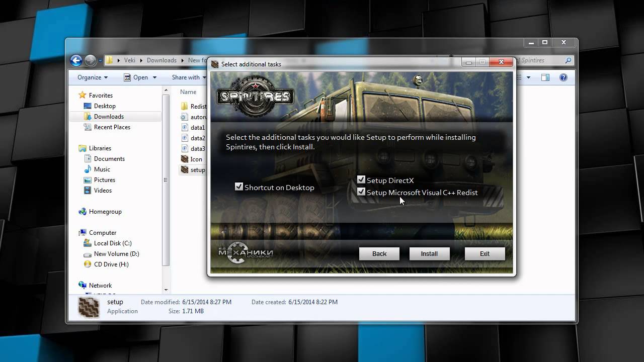Click Veki in the address breadcrumb
The image size is (644, 362).
[x=130, y=60]
